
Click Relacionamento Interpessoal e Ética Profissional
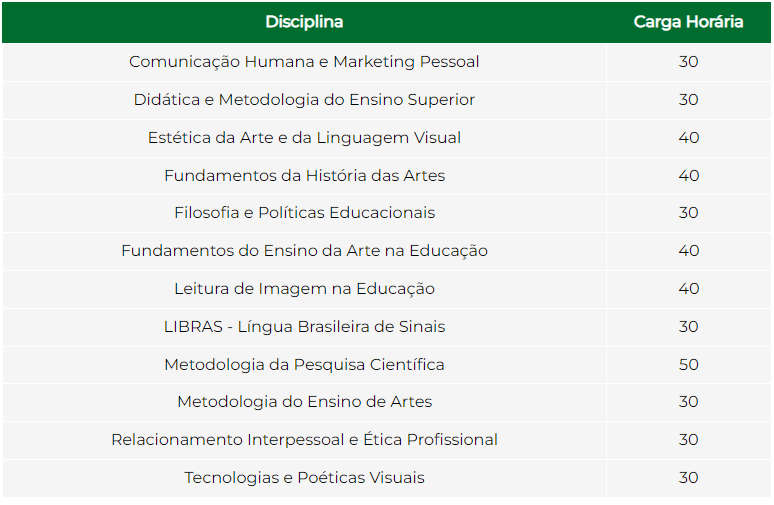coord(304,440)
